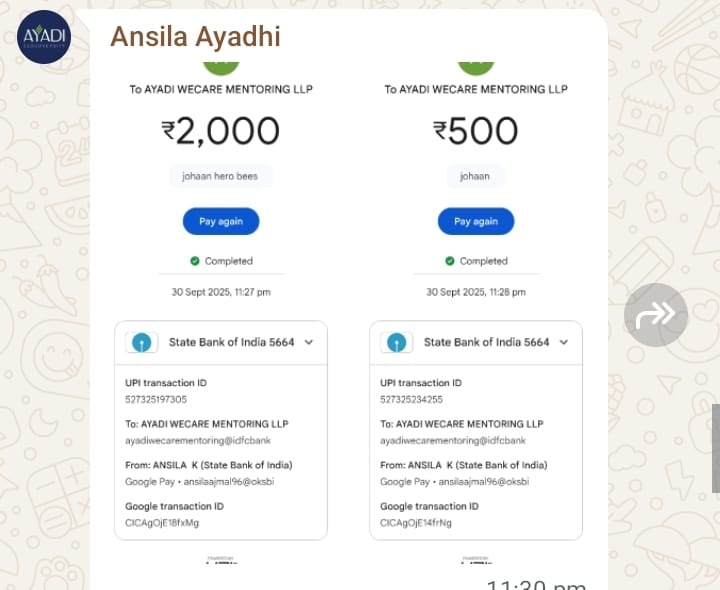Click the SBI logo in right receipt
Viewport: 720px width, 590px height.
pos(397,342)
